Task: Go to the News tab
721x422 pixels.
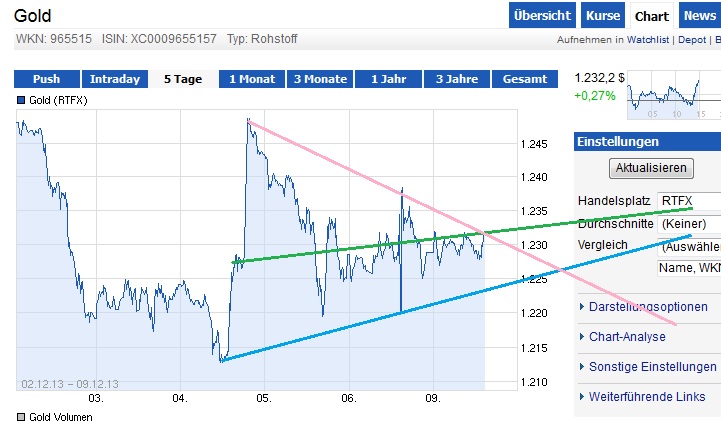Action: tap(699, 16)
